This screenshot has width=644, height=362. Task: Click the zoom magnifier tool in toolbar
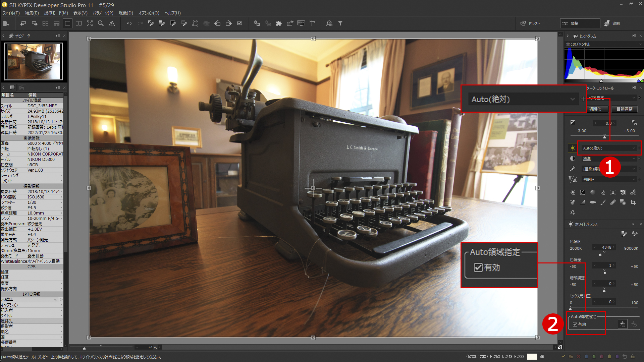(101, 23)
